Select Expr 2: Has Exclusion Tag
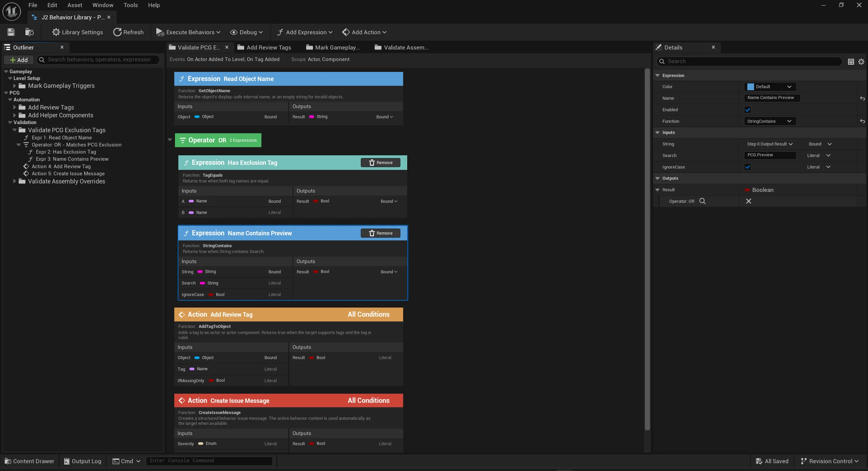The height and width of the screenshot is (471, 868). pos(66,152)
